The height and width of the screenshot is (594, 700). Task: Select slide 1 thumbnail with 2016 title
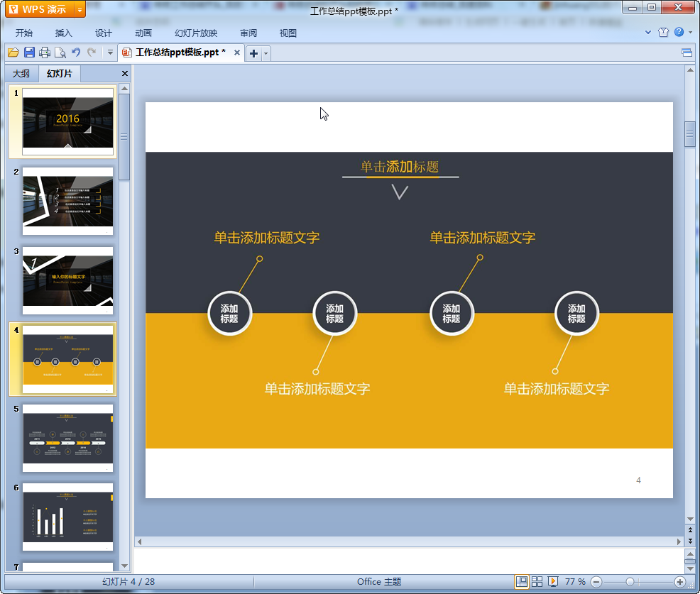tap(68, 121)
